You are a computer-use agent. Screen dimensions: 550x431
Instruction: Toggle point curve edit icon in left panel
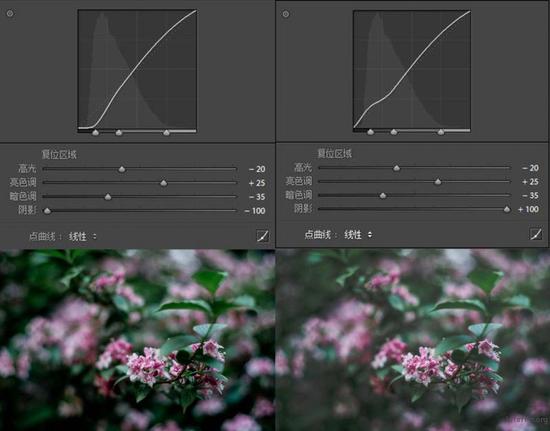[x=262, y=236]
